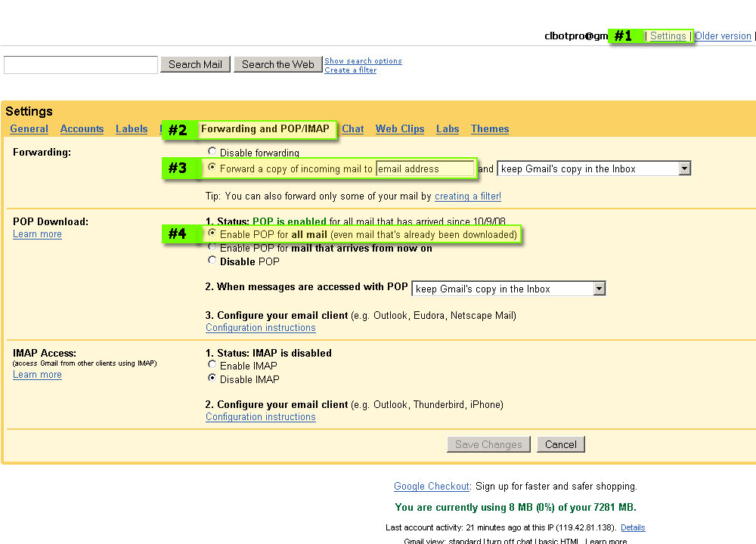Click the forwarding email address field
Viewport: 756px width, 544px height.
click(425, 169)
